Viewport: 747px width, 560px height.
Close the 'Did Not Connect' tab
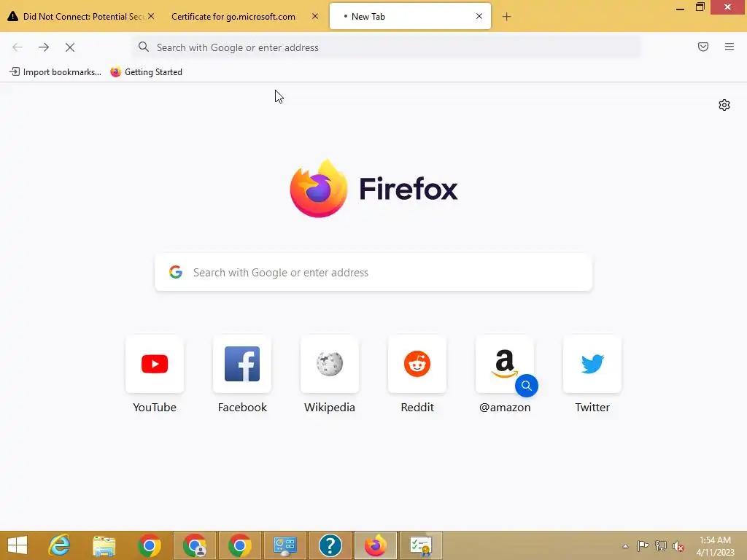[151, 16]
